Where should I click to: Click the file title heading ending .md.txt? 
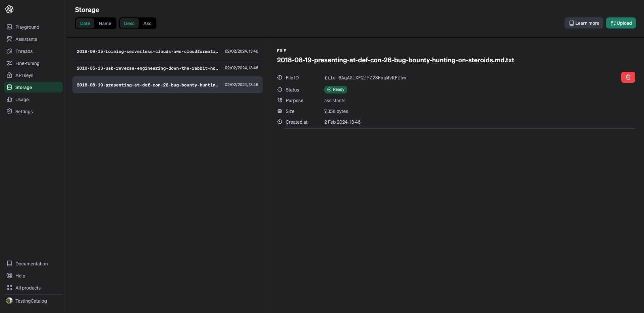pyautogui.click(x=395, y=60)
